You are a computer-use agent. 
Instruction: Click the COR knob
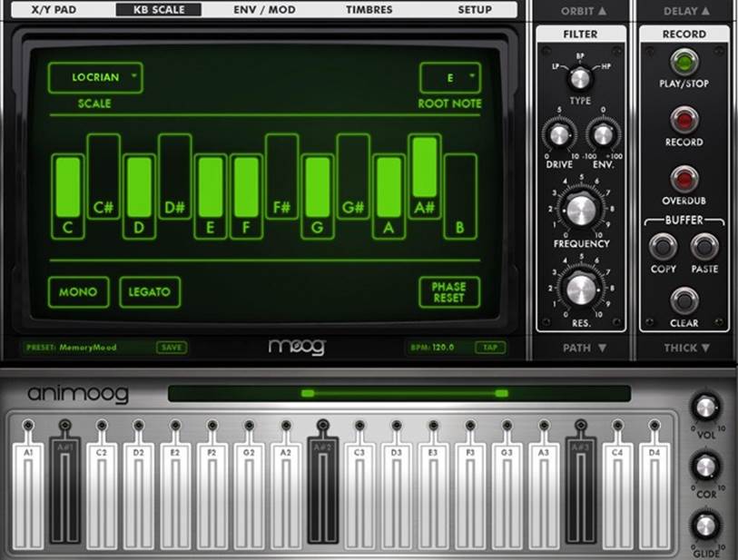click(705, 467)
